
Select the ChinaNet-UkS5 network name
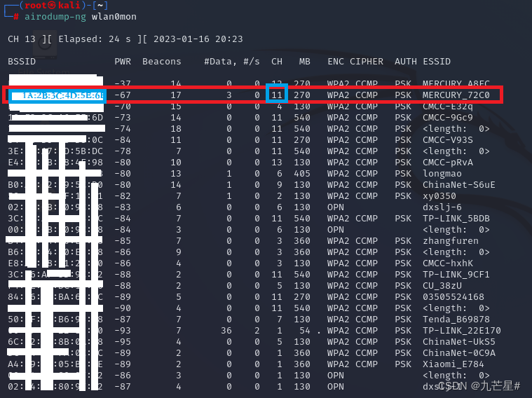click(x=458, y=341)
